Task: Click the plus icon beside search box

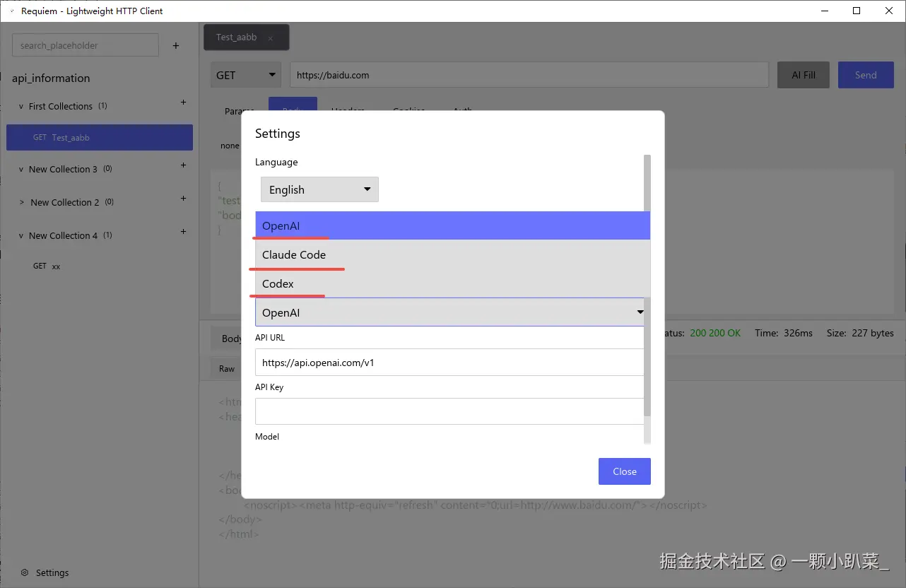Action: pos(176,46)
